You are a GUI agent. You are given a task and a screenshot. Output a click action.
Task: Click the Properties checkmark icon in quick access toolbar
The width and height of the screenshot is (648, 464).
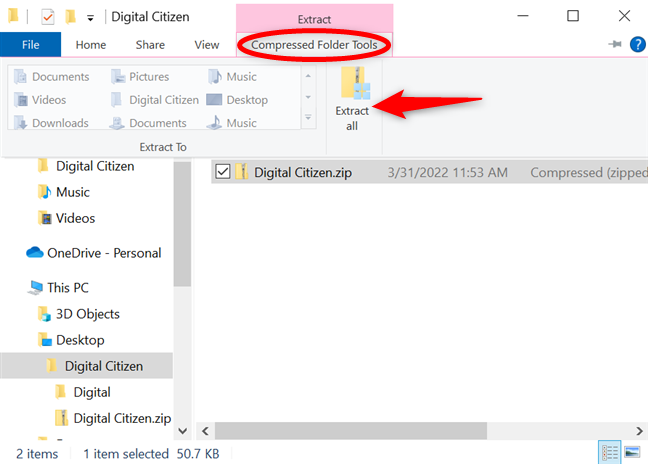pyautogui.click(x=48, y=17)
